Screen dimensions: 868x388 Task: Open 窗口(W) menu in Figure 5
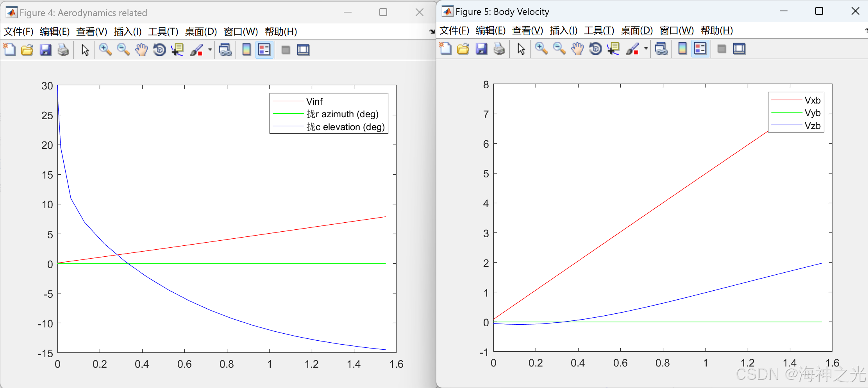coord(677,30)
